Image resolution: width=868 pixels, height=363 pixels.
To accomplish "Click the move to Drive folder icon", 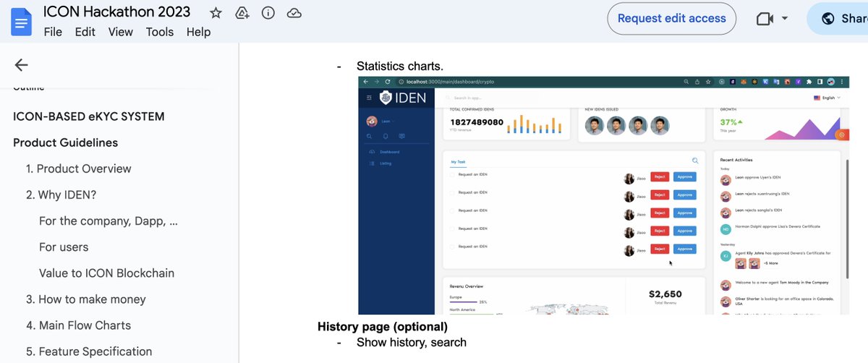I will point(242,13).
